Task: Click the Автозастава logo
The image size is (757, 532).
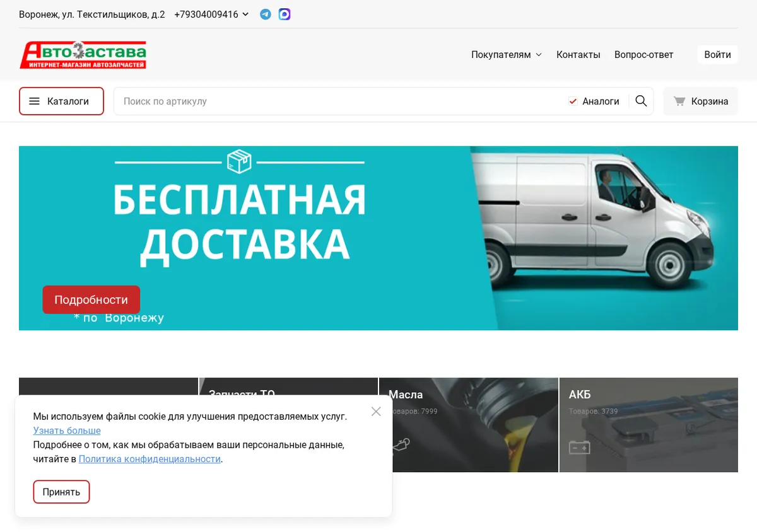Action: coord(83,55)
